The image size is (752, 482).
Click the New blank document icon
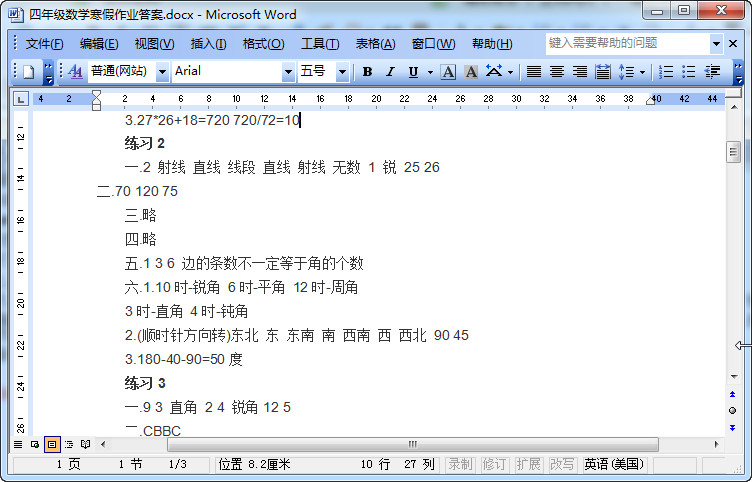click(x=29, y=72)
